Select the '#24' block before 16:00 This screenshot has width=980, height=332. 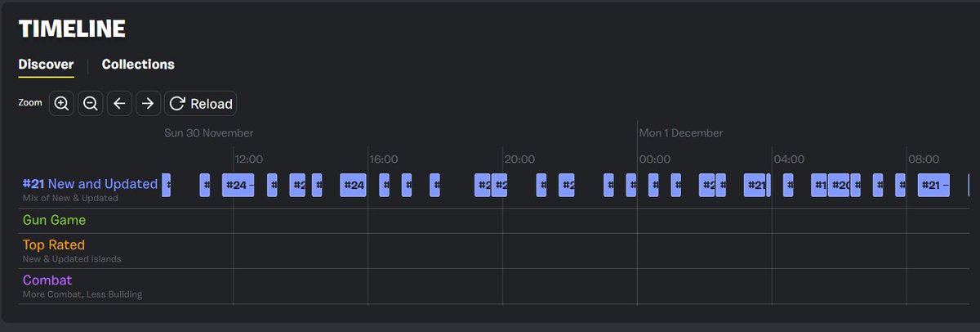pyautogui.click(x=353, y=185)
